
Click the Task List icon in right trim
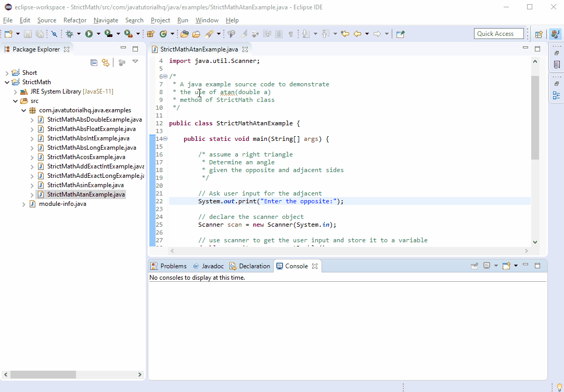(557, 64)
